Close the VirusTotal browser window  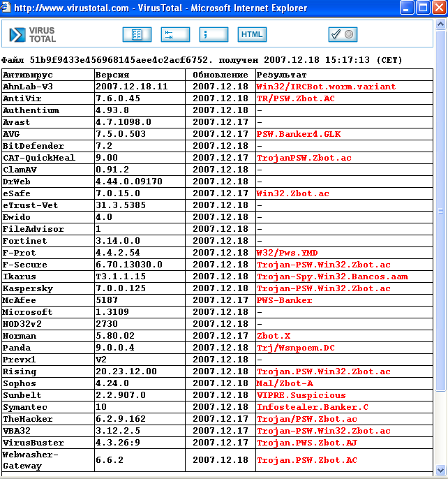(x=439, y=8)
